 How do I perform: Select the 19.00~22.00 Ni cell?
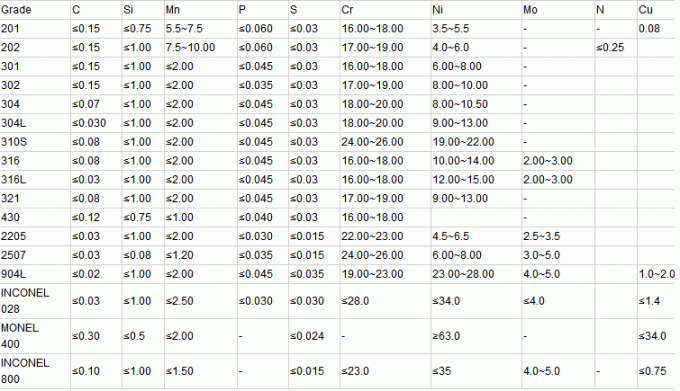pos(463,142)
